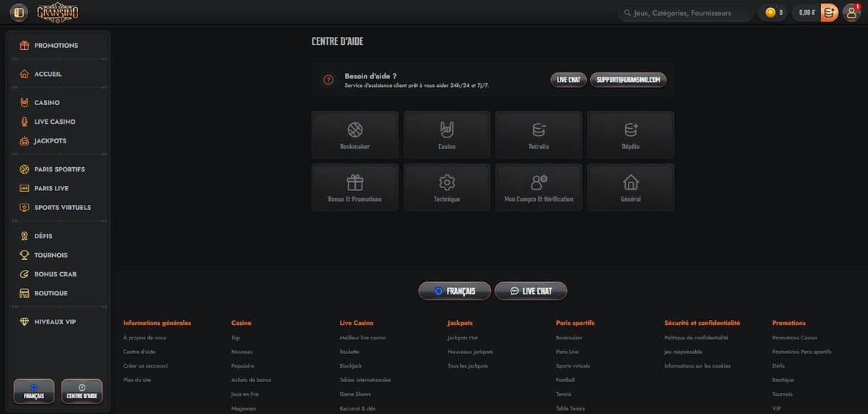Open Promotions in the sidebar
The height and width of the screenshot is (414, 868).
pos(56,46)
